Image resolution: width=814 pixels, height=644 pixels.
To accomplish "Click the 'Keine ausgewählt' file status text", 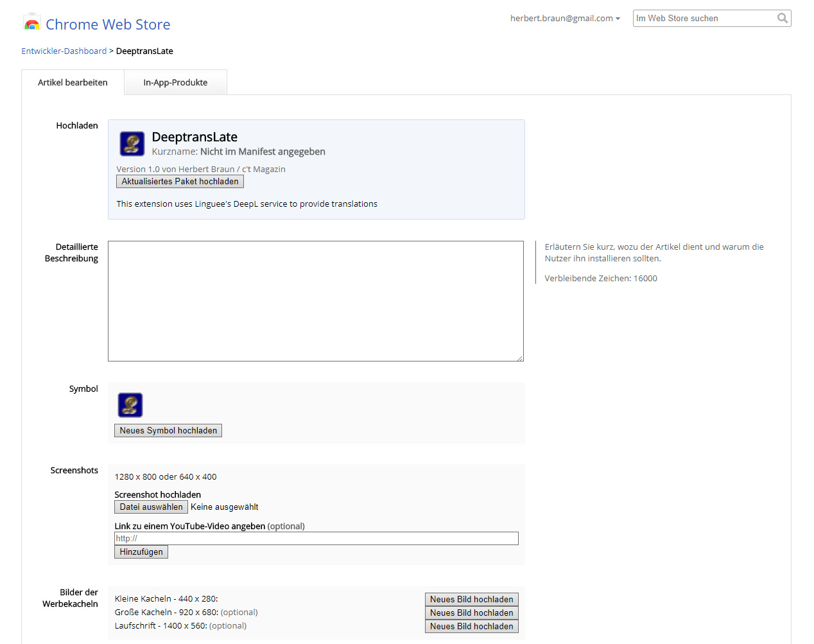I will pyautogui.click(x=225, y=507).
